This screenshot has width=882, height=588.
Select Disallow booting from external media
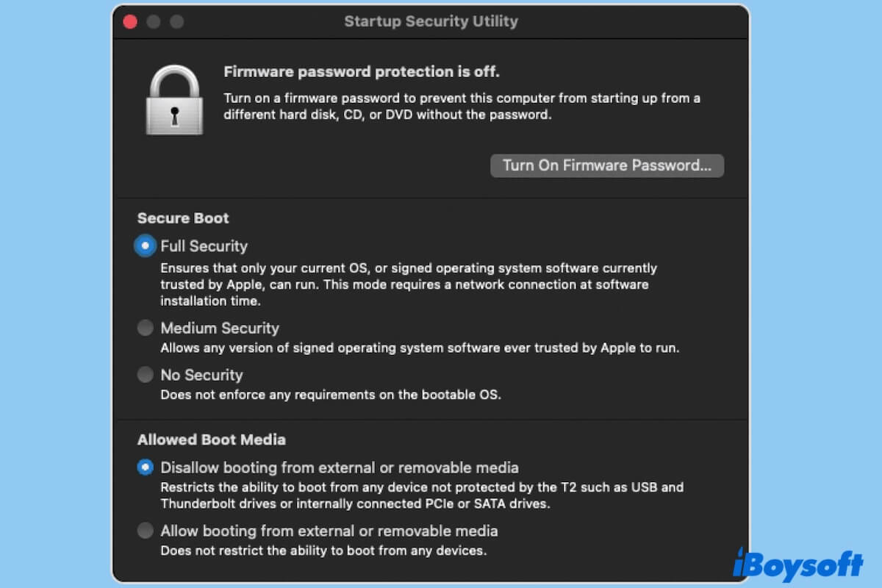point(146,467)
